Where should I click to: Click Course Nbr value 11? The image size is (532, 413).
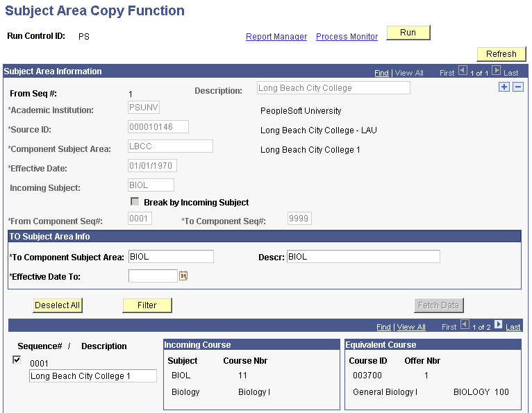pyautogui.click(x=242, y=376)
